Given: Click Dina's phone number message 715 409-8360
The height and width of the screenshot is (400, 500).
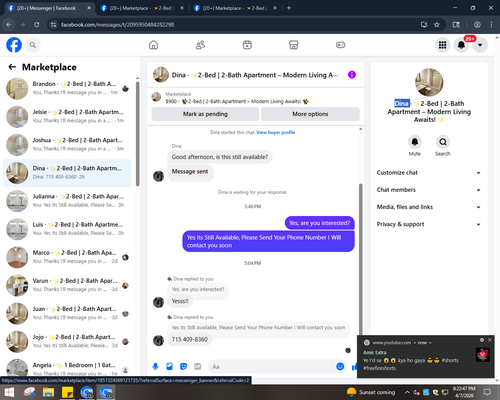Looking at the screenshot, I should pyautogui.click(x=190, y=339).
